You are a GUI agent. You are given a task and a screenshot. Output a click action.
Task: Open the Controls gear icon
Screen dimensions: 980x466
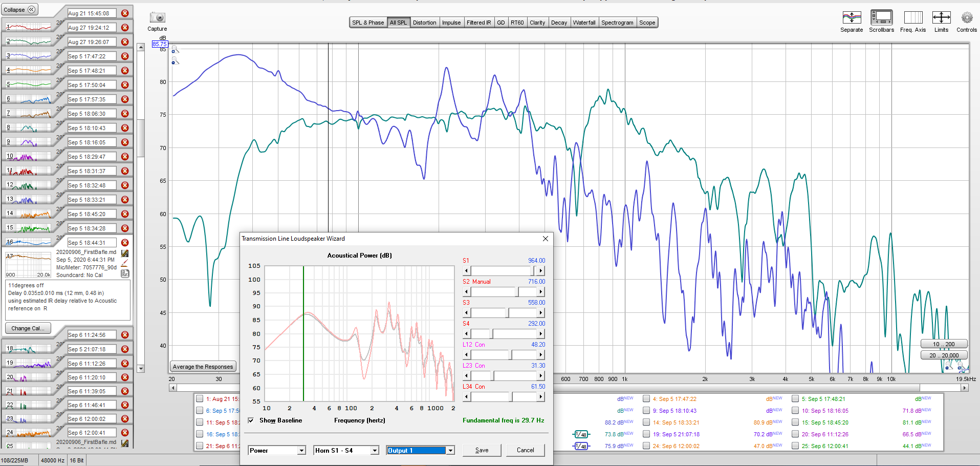point(967,18)
